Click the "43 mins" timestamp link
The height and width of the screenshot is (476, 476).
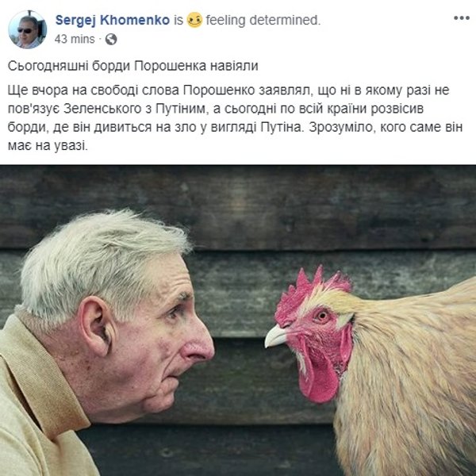(x=75, y=39)
